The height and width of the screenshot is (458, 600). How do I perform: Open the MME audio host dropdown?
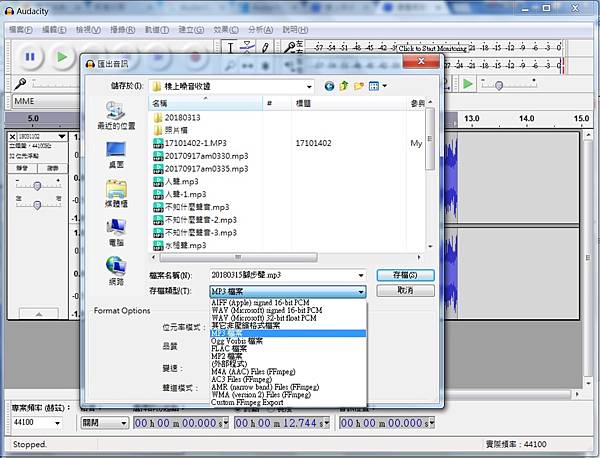(46, 101)
